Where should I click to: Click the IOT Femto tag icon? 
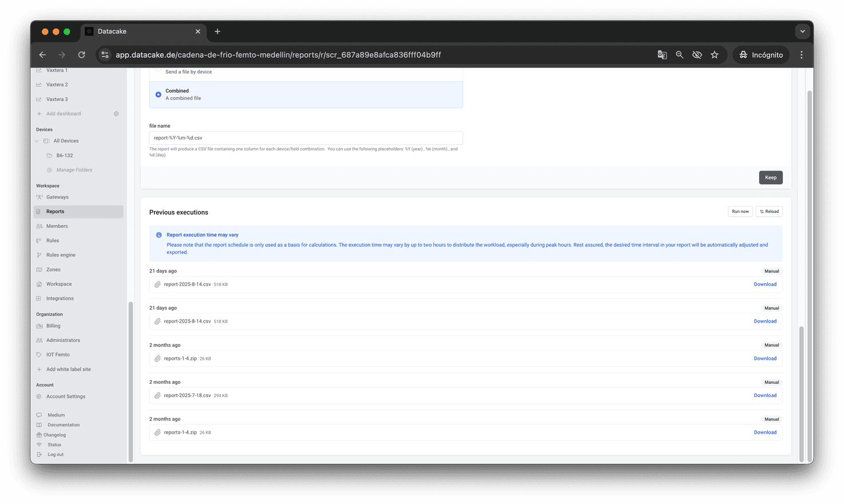[x=39, y=355]
